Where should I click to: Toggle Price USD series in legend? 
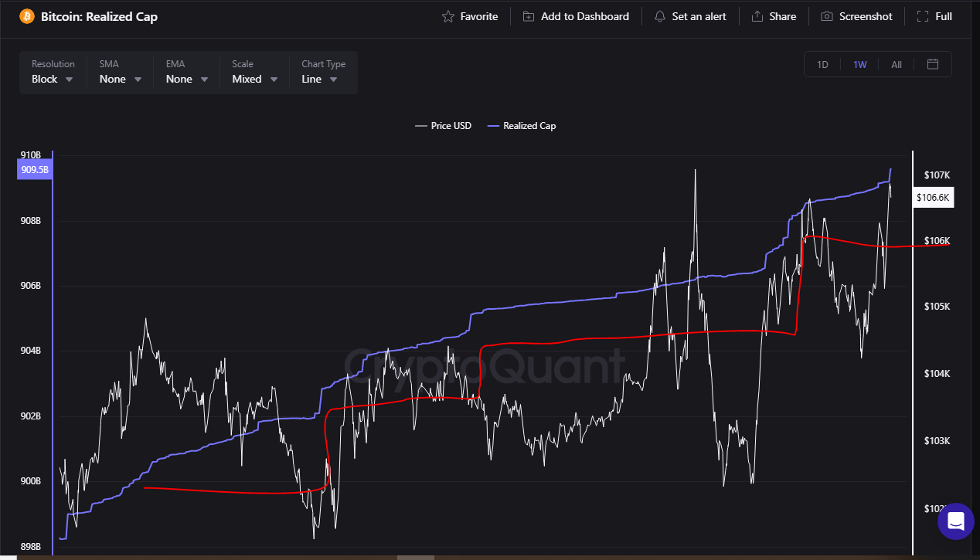click(x=443, y=126)
